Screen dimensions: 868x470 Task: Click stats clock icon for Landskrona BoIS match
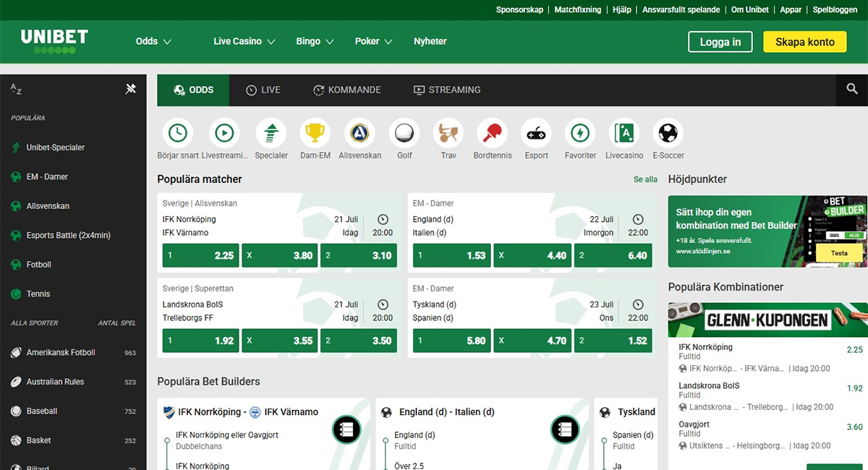[x=383, y=304]
